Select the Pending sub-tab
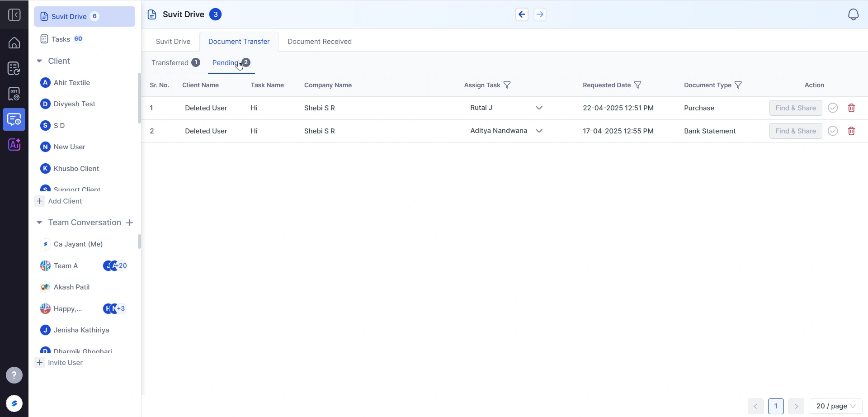This screenshot has height=417, width=868. [x=231, y=63]
